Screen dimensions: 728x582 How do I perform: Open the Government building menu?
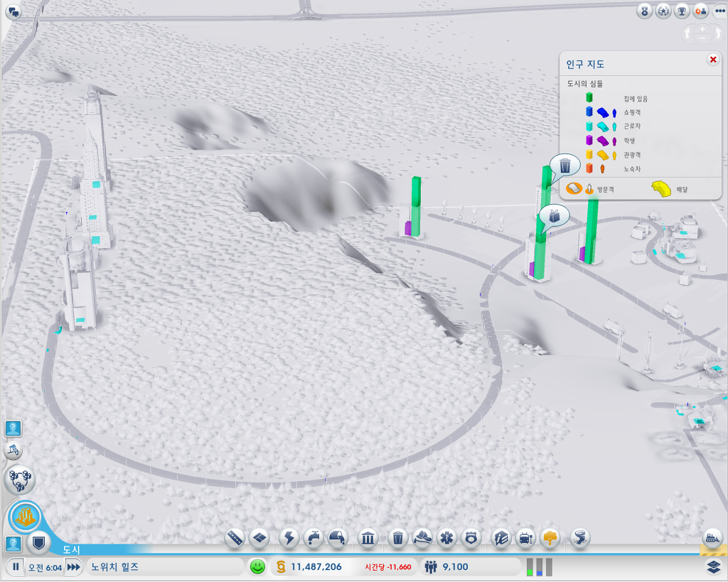click(368, 539)
